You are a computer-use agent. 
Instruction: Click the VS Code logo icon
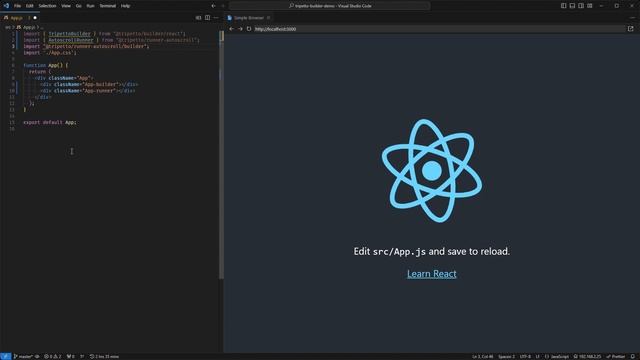[6, 6]
